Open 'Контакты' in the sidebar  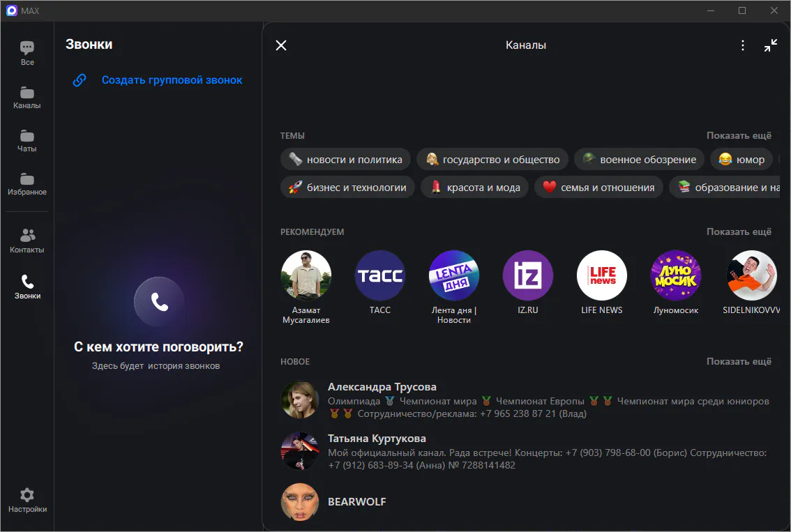point(27,241)
